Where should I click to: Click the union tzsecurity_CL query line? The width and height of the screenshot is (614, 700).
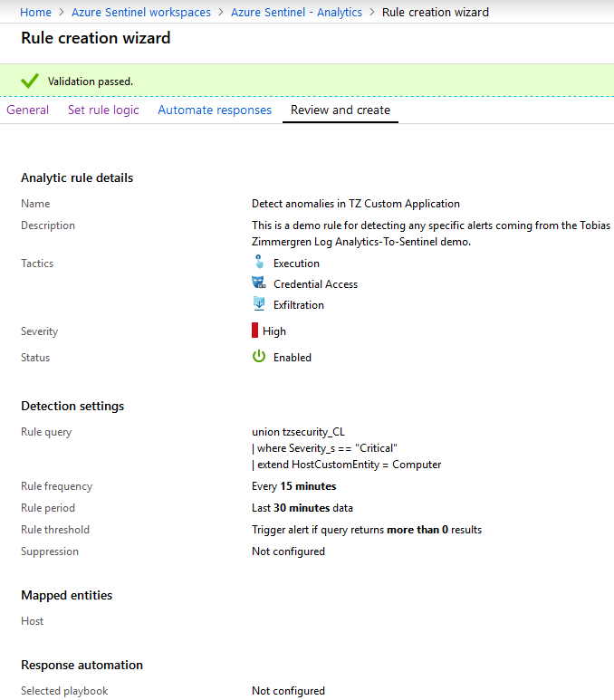298,432
